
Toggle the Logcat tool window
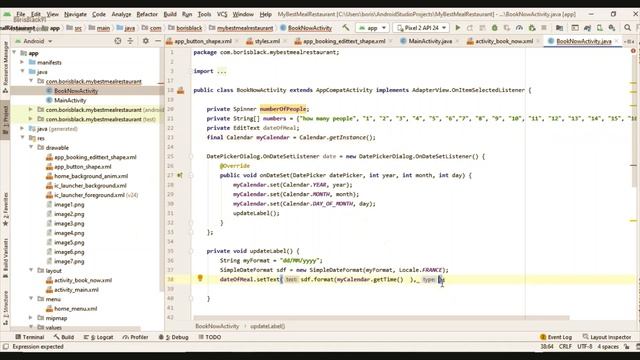tap(98, 337)
